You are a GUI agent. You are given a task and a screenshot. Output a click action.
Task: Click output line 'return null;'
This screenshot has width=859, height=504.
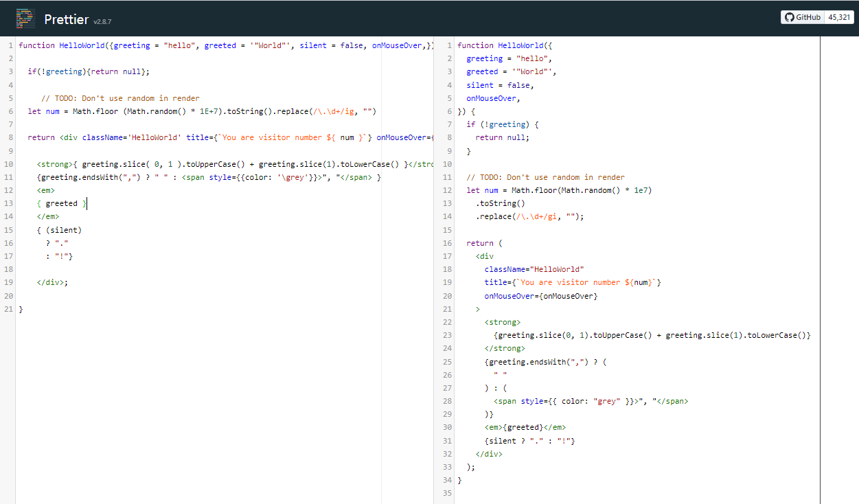(x=503, y=137)
